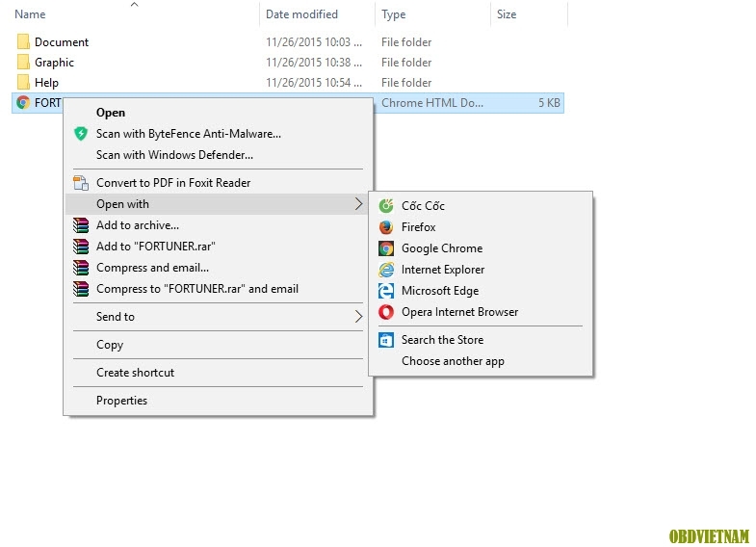756x547 pixels.
Task: Select the Document folder
Action: tap(62, 42)
